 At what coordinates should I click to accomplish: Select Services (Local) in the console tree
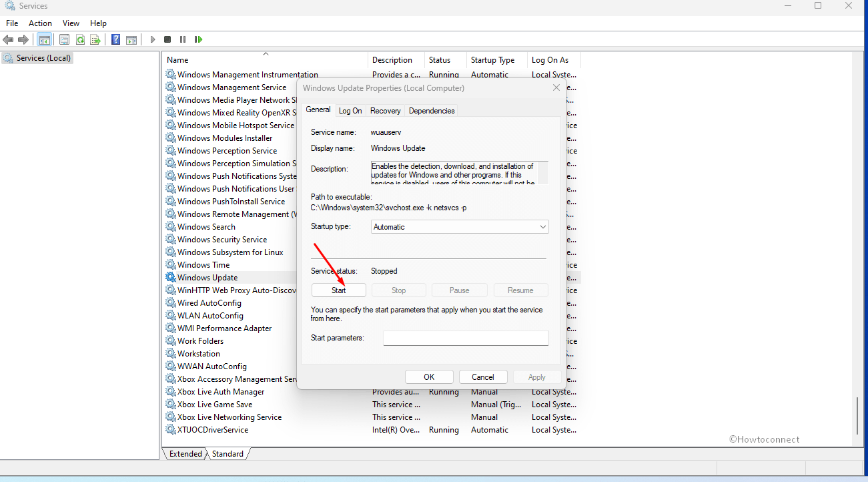pos(37,58)
